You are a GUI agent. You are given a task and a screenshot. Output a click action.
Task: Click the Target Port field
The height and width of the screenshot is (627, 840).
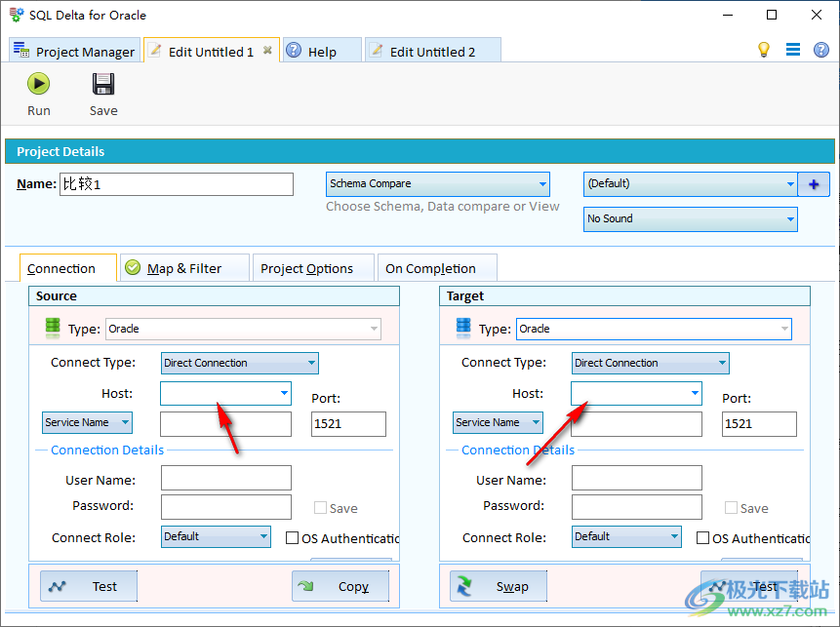click(759, 424)
